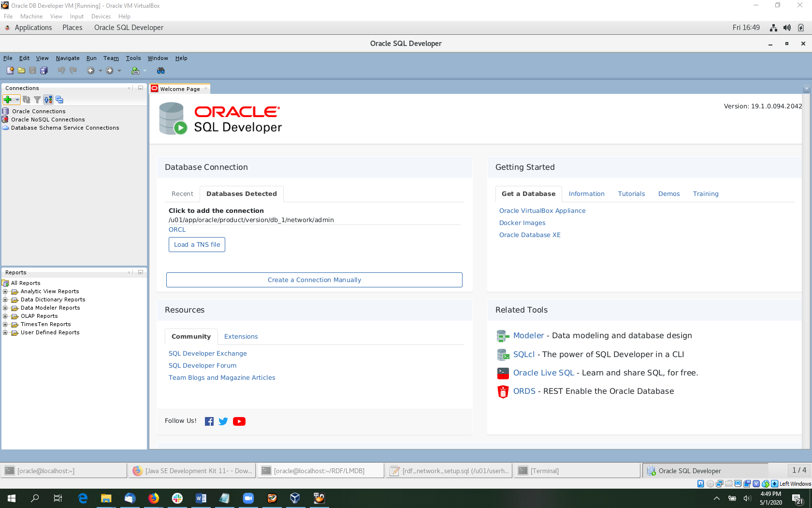This screenshot has width=812, height=508.
Task: Expand User Defined Reports node
Action: coord(5,333)
